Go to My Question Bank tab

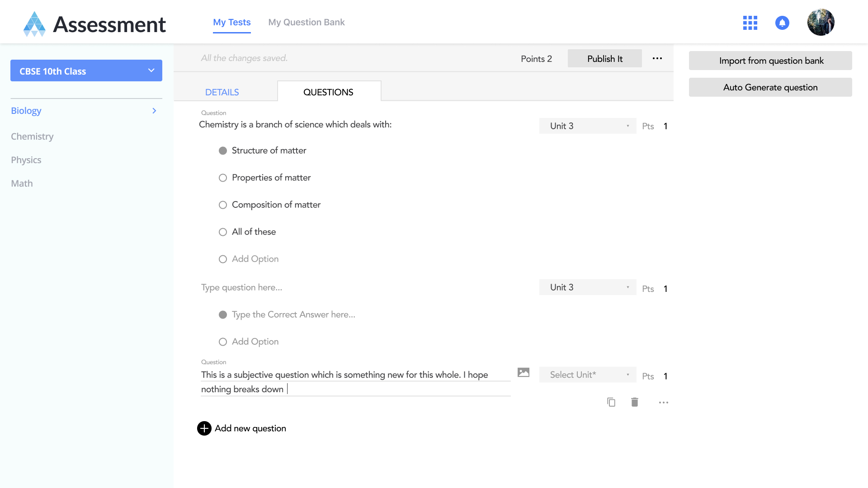coord(307,22)
